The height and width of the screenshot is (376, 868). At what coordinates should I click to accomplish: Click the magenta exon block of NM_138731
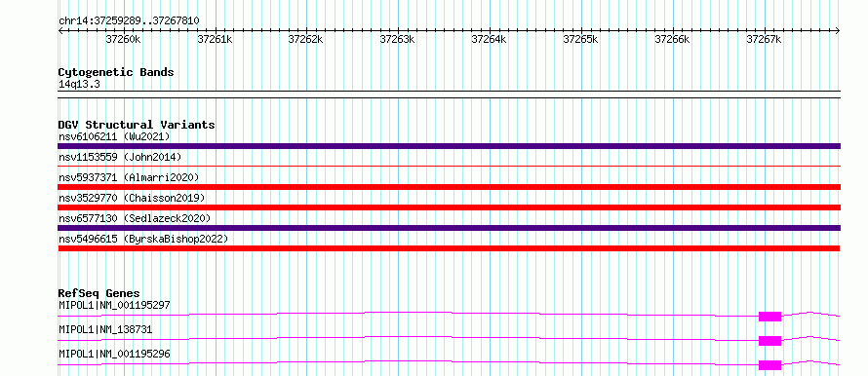click(x=769, y=341)
